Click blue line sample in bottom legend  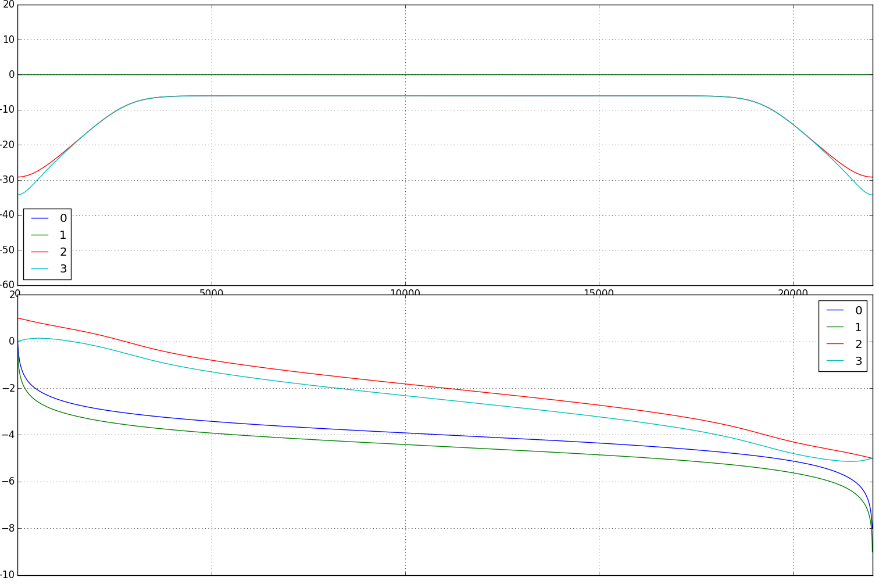(x=835, y=311)
